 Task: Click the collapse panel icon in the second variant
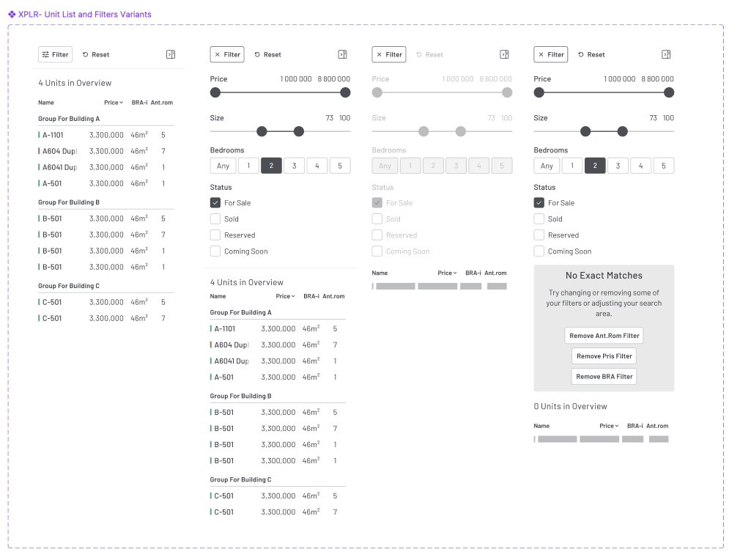pyautogui.click(x=342, y=54)
